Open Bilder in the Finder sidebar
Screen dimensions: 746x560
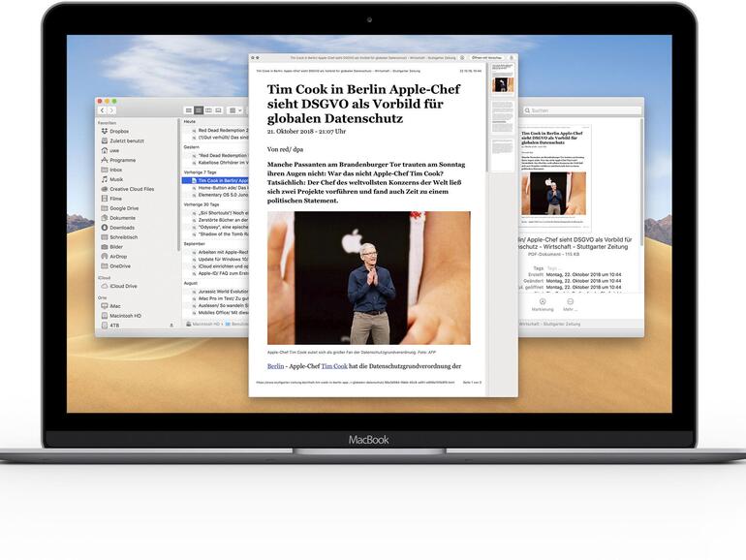tap(111, 246)
